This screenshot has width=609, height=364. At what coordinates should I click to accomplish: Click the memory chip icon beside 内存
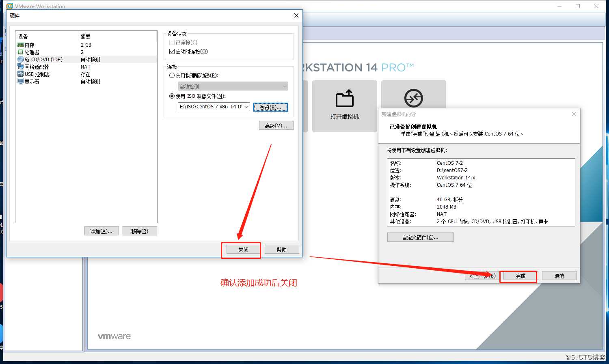[21, 45]
